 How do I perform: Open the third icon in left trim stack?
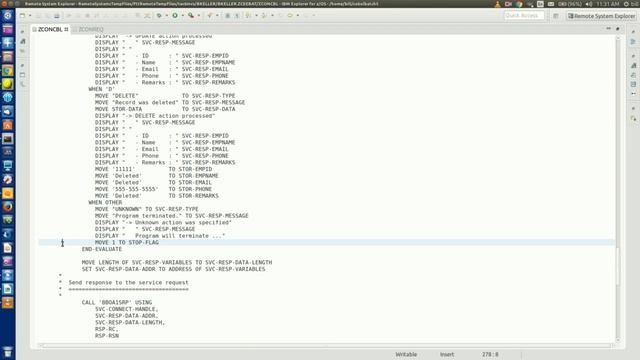[x=23, y=51]
